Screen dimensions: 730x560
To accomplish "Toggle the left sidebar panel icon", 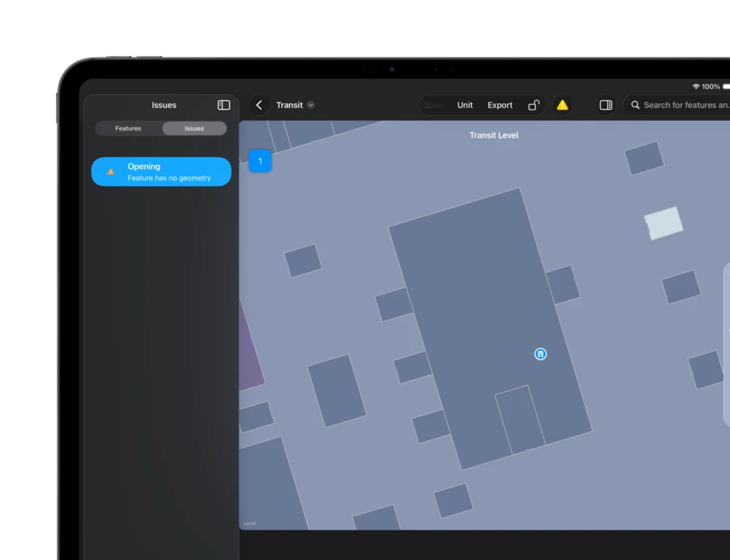I will [x=224, y=105].
